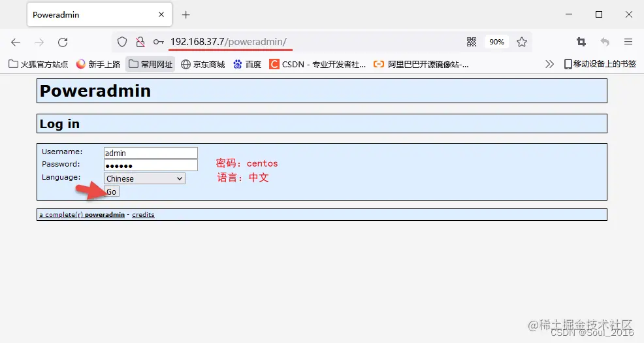Viewport: 644px width, 343px height.
Task: Click the Username input field
Action: 151,153
